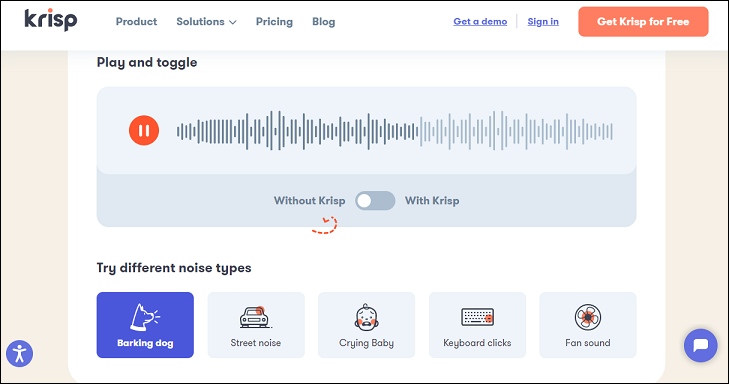
Task: Go to the Blog page
Action: (x=324, y=22)
